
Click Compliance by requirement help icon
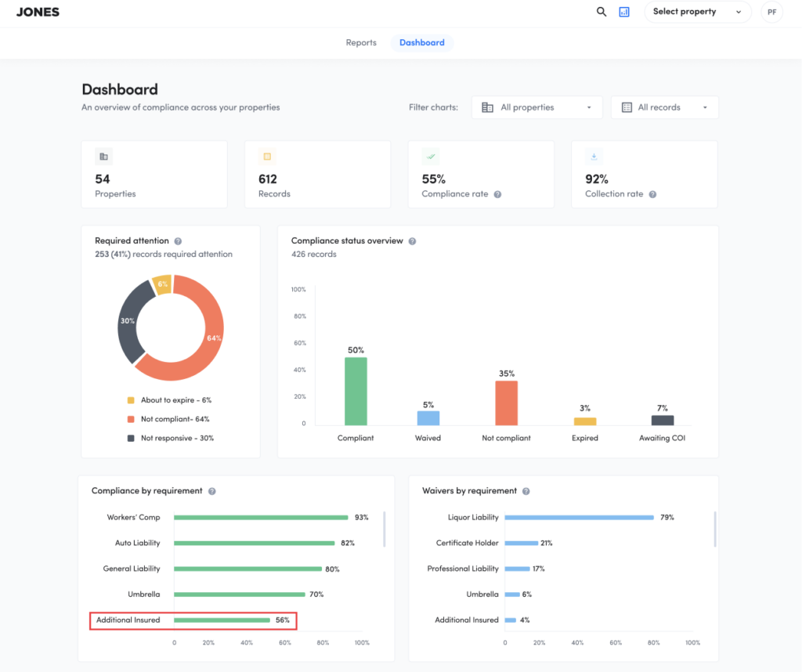pos(211,491)
